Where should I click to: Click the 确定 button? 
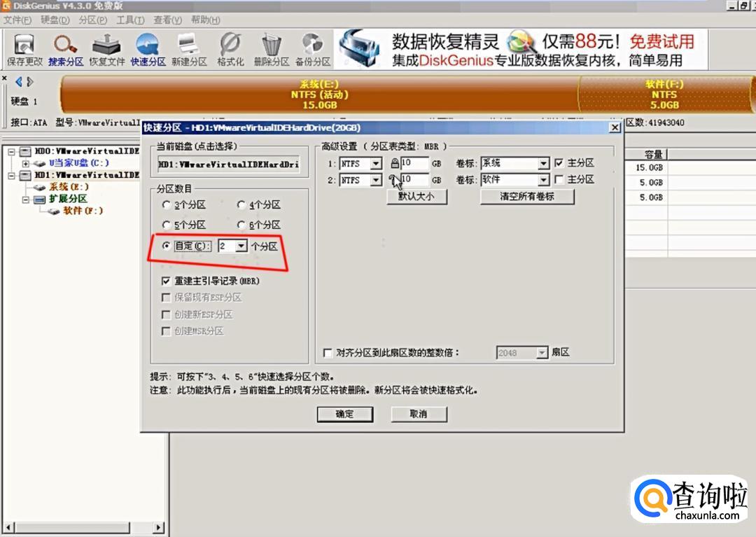click(x=344, y=414)
